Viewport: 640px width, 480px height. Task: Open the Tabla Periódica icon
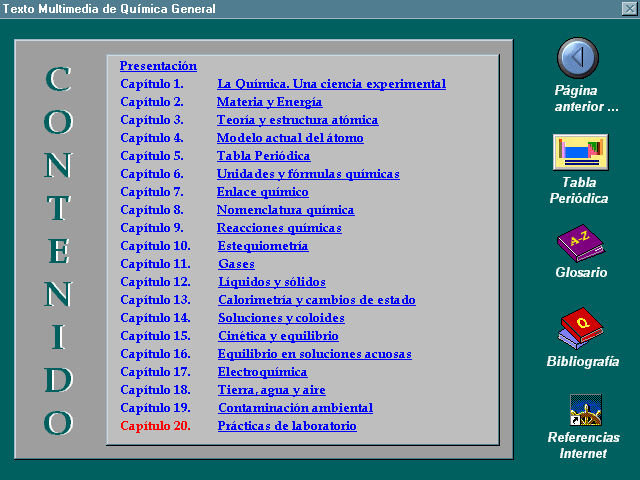point(580,153)
